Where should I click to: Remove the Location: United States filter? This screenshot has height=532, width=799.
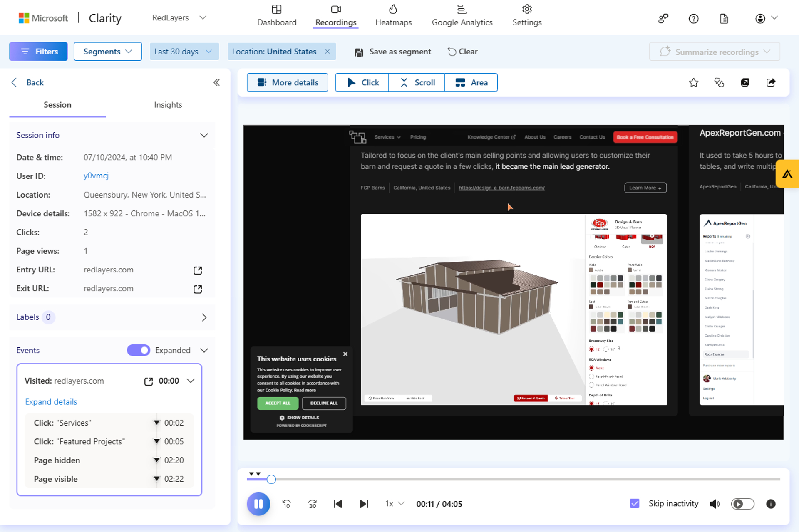(x=328, y=52)
